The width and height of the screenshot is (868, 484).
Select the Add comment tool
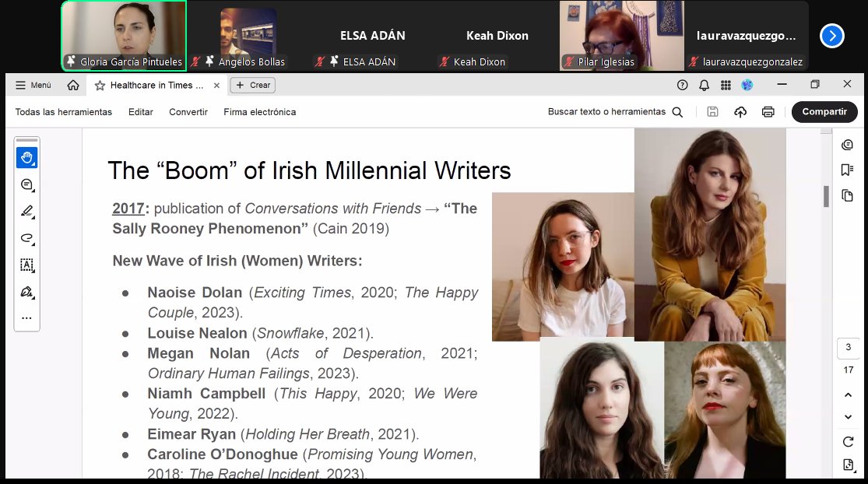pos(27,184)
